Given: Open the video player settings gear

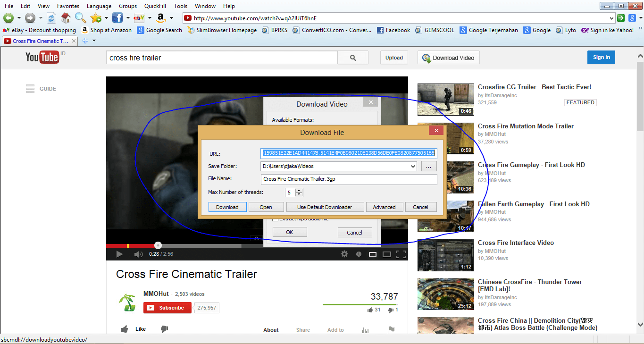Looking at the screenshot, I should coord(344,254).
